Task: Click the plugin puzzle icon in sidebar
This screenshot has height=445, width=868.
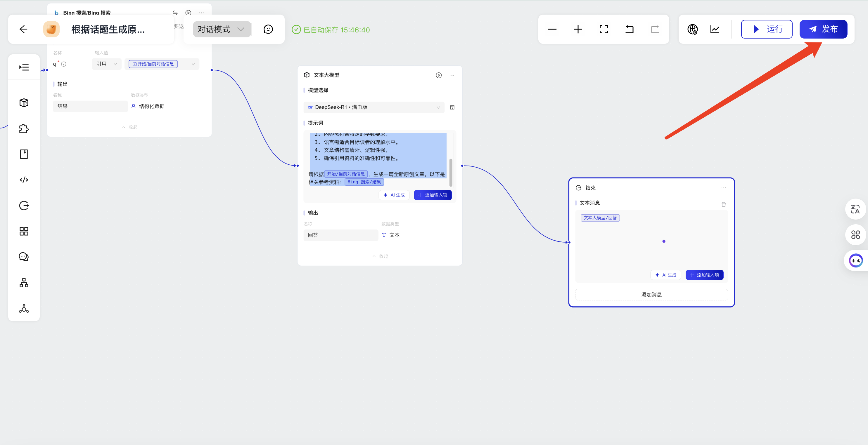Action: coord(24,128)
